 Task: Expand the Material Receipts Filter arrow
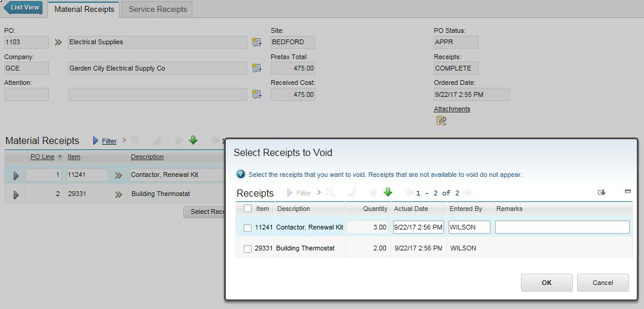click(x=96, y=141)
